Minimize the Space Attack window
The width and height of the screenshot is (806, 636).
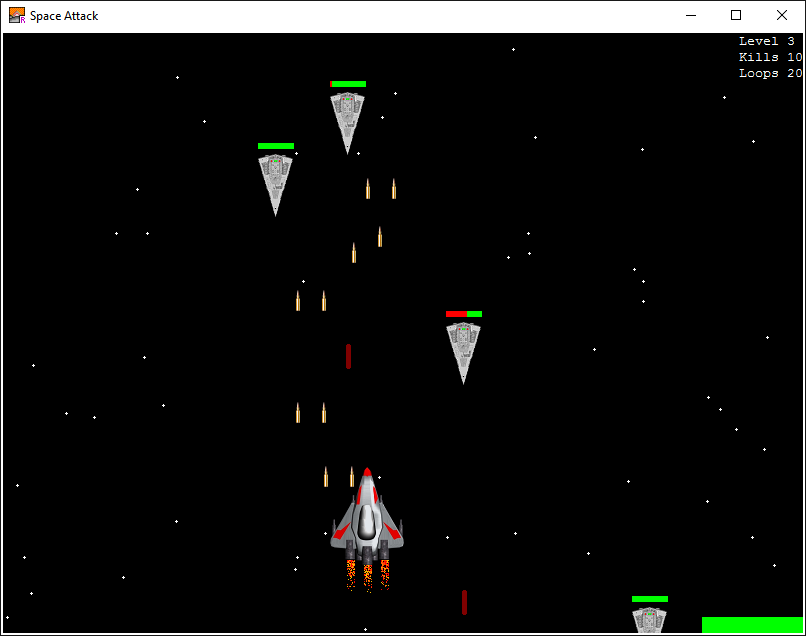click(x=691, y=15)
